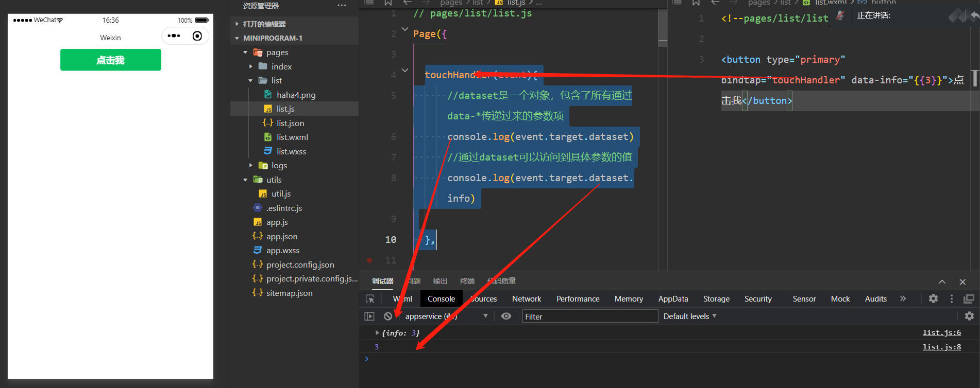Open the Audits devtools tab
The width and height of the screenshot is (980, 388).
pos(876,299)
